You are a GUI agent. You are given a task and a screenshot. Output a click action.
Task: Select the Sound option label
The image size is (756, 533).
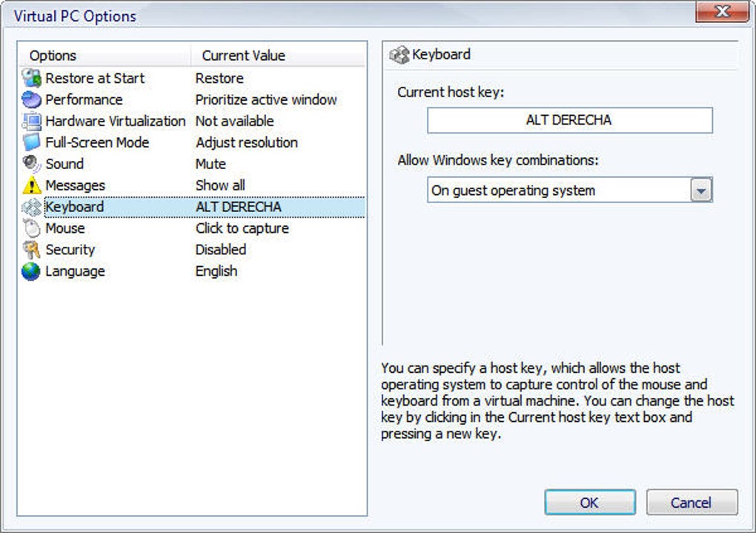64,164
